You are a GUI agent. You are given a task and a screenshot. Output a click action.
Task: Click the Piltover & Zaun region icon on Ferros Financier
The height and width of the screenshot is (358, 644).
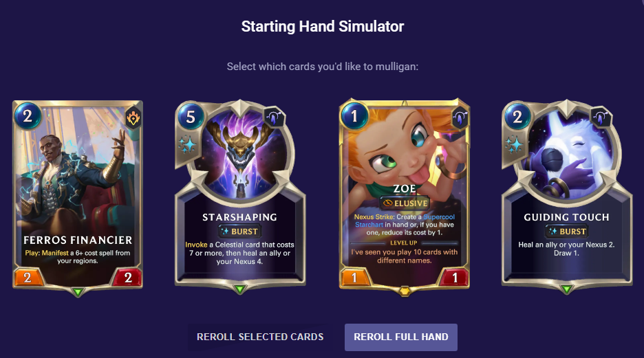coord(133,118)
